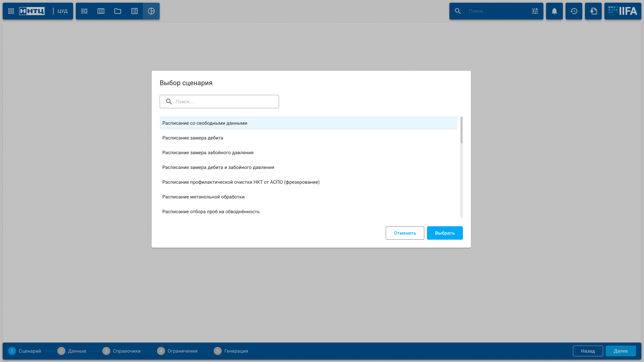Click the three-column view icon

(x=101, y=11)
